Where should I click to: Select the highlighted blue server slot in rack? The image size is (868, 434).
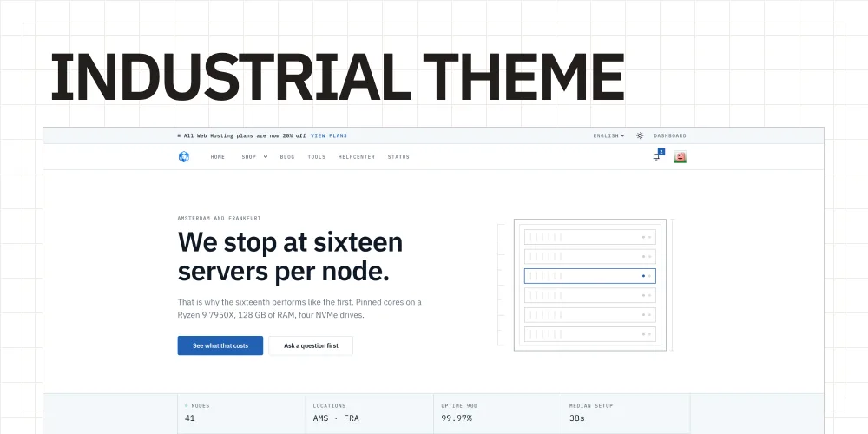click(590, 276)
